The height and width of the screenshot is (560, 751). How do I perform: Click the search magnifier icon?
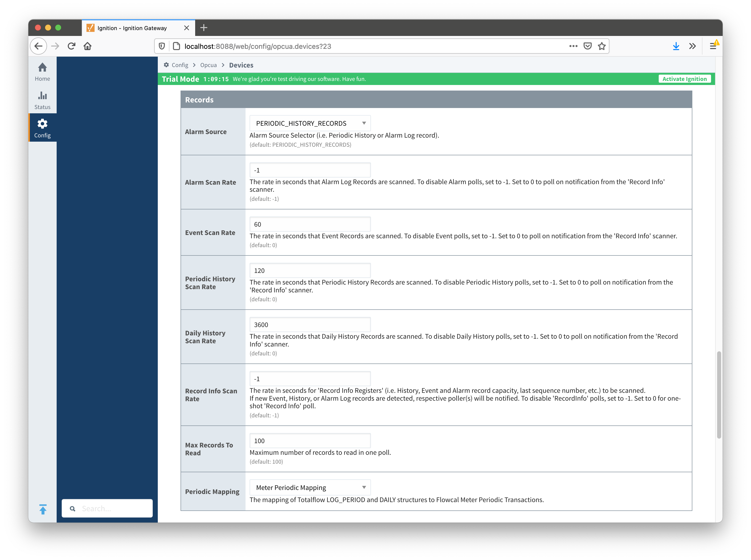point(73,508)
